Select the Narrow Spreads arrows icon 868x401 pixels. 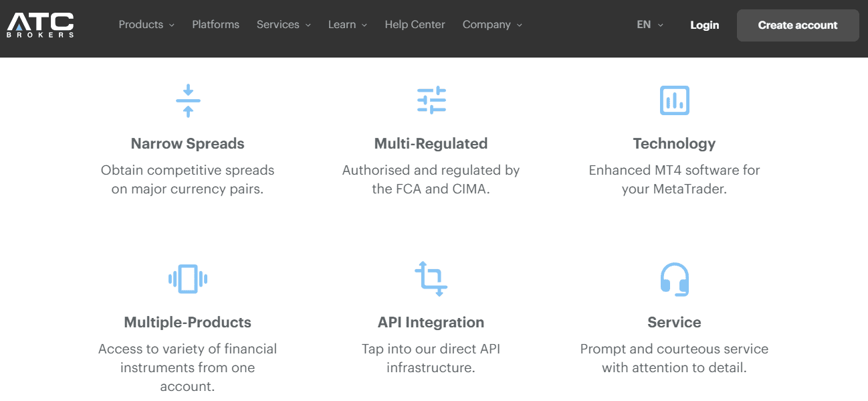[187, 100]
